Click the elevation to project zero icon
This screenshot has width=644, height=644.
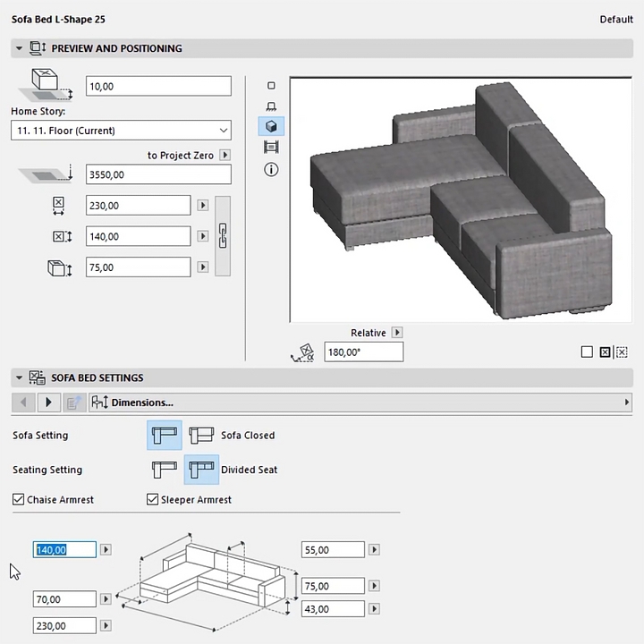coord(46,174)
